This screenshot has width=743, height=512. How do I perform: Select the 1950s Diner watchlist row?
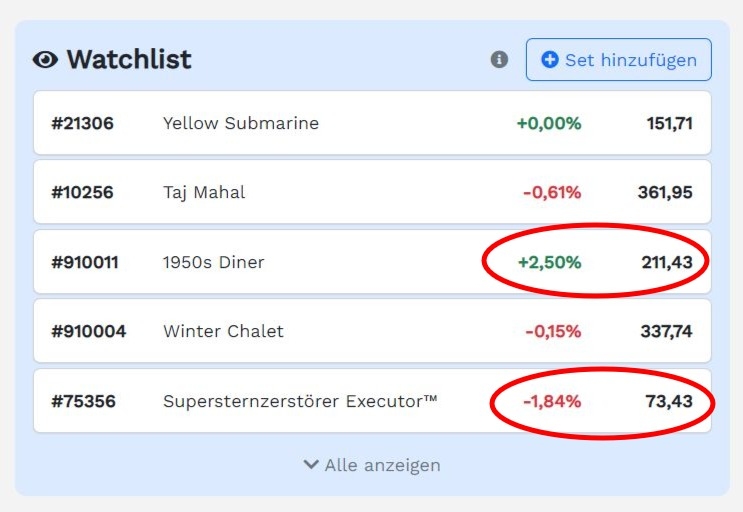[x=372, y=262]
